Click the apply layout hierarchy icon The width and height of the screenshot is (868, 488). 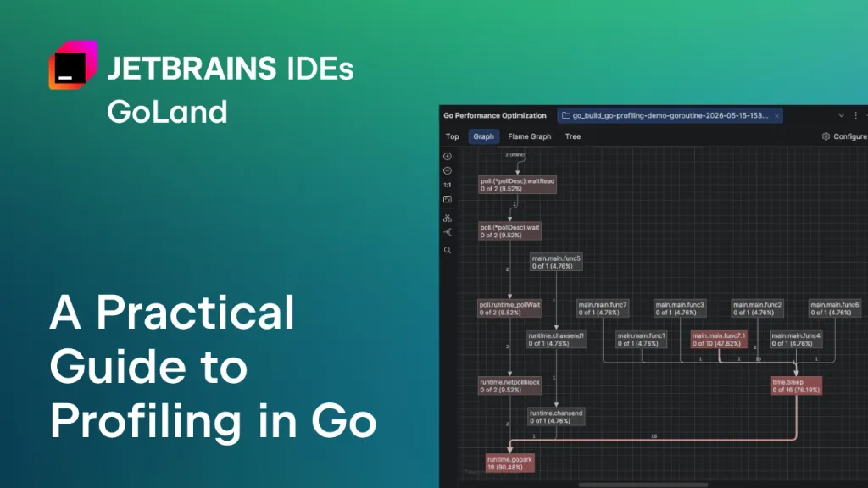point(448,218)
